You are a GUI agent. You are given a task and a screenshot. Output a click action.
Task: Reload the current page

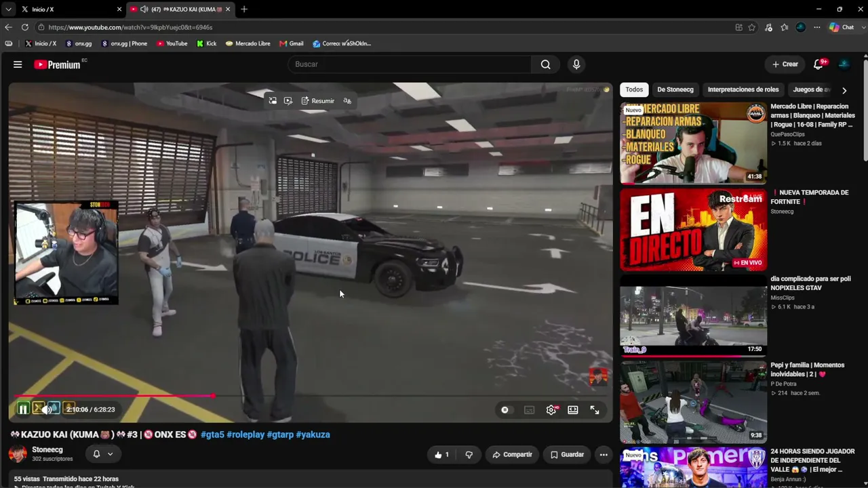25,27
